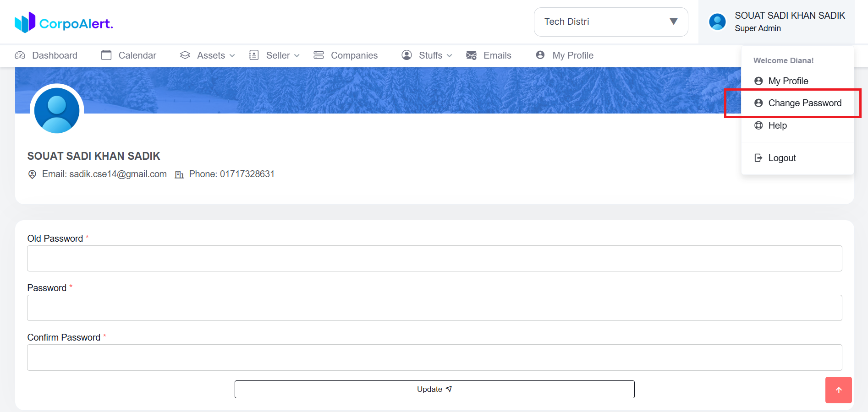The image size is (868, 412).
Task: Click inside the Old Password field
Action: click(434, 258)
